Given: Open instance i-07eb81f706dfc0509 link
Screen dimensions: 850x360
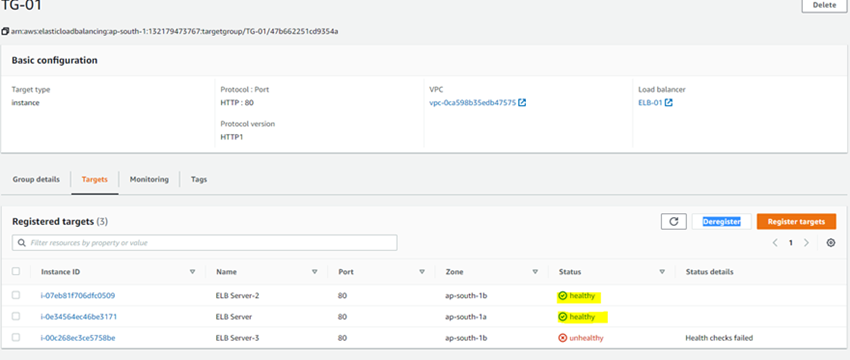Looking at the screenshot, I should [x=78, y=295].
